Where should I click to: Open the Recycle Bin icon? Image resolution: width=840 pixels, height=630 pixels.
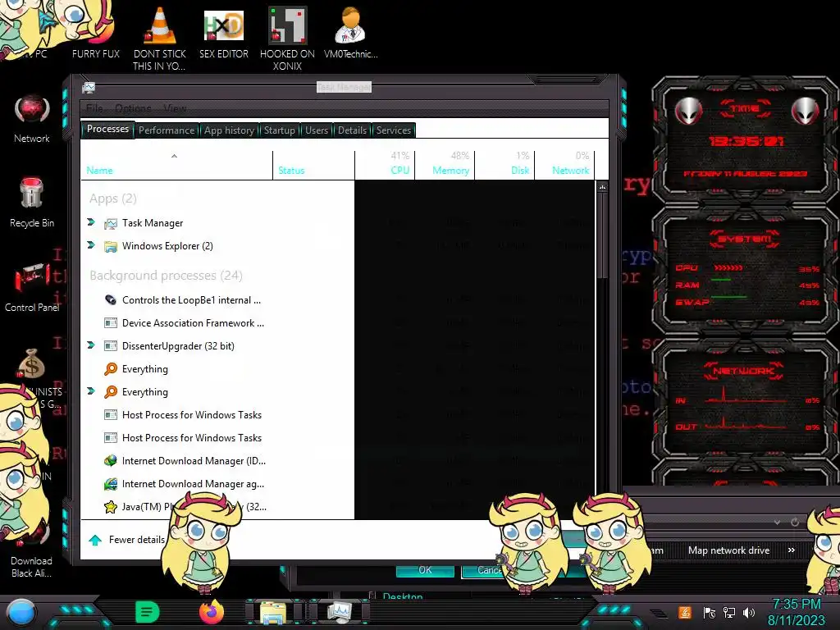pyautogui.click(x=32, y=203)
